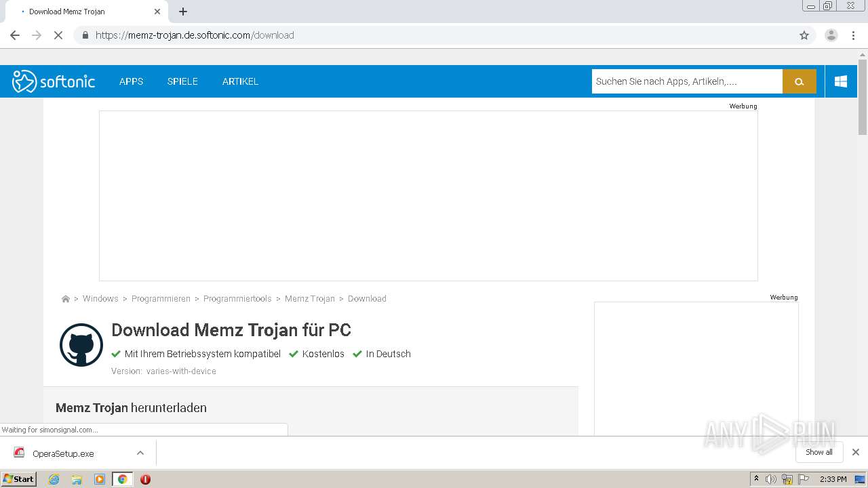Click 'Mit Ihrem Betriebssystem kompatibel' text
Screen dimensions: 868x488
[203, 354]
